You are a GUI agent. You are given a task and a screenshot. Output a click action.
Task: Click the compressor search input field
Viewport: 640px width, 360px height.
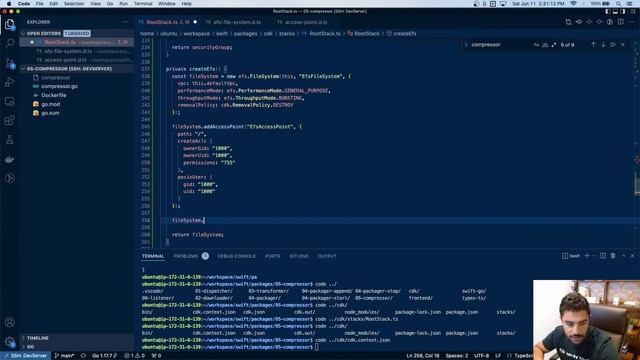point(500,44)
